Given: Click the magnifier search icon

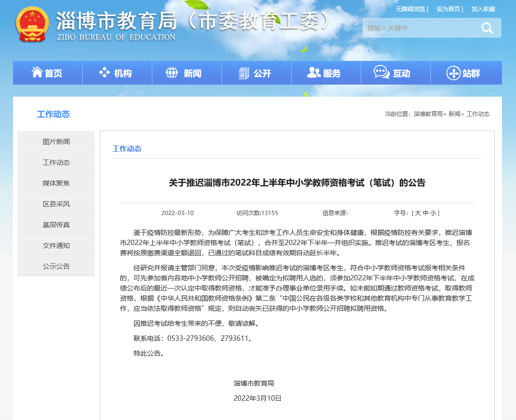Looking at the screenshot, I should [487, 28].
